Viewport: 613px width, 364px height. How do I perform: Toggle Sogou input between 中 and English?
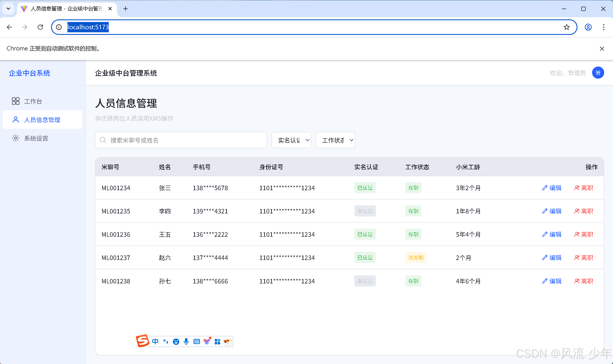156,341
